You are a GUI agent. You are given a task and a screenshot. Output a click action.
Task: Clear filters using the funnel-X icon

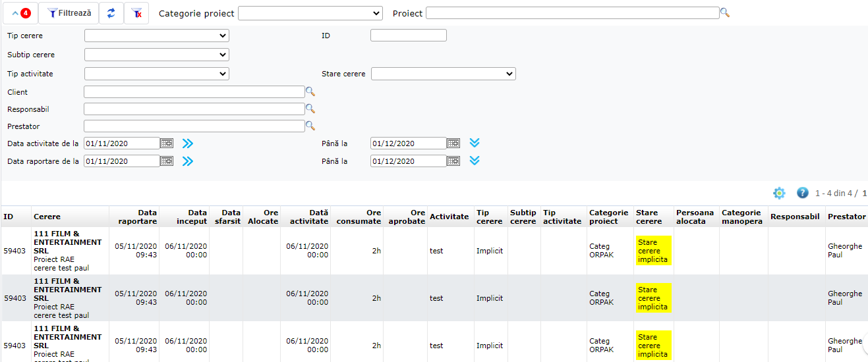pos(136,13)
